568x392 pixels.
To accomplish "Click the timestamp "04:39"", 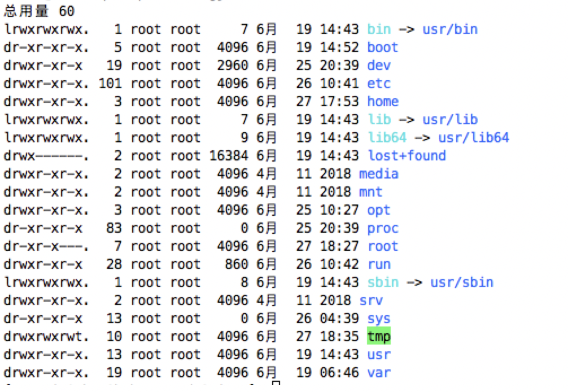I will (x=339, y=319).
